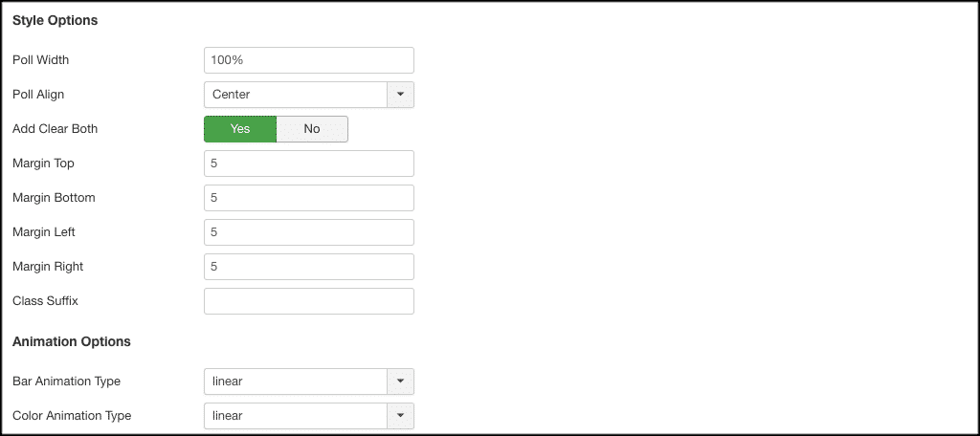
Task: Expand Bar Animation Type arrow
Action: point(400,381)
